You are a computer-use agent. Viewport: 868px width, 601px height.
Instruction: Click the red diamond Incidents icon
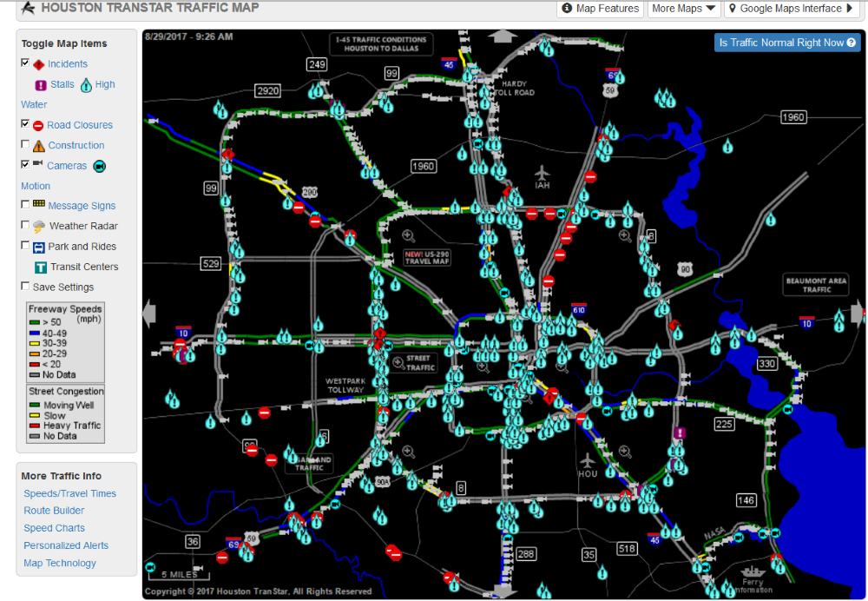tap(39, 65)
